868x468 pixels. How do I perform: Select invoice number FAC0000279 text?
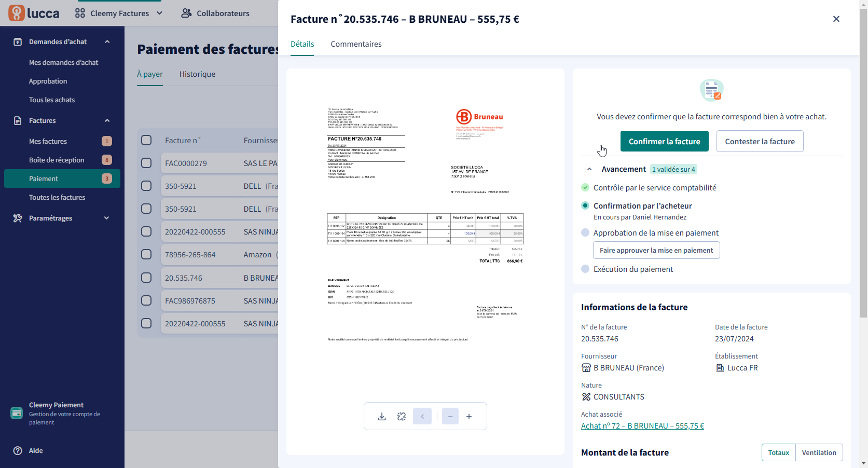[186, 163]
